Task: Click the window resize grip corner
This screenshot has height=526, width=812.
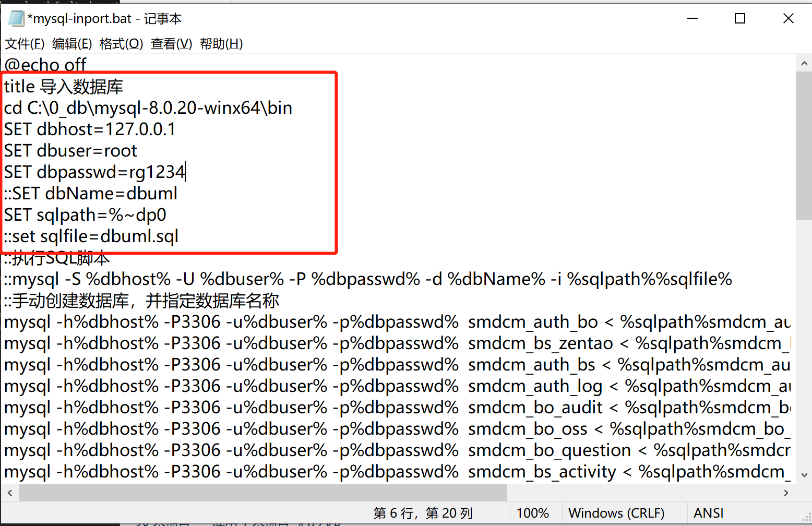Action: point(806,517)
